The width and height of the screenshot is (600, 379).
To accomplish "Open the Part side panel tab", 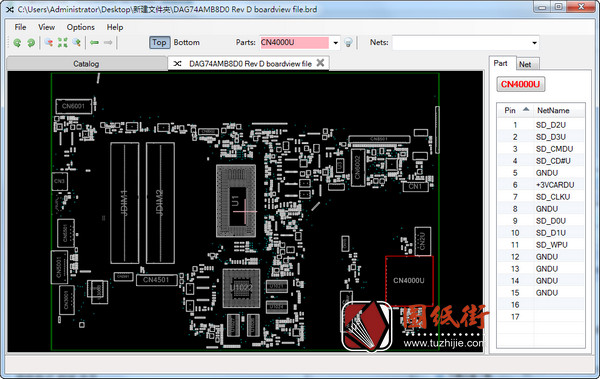I will 501,64.
